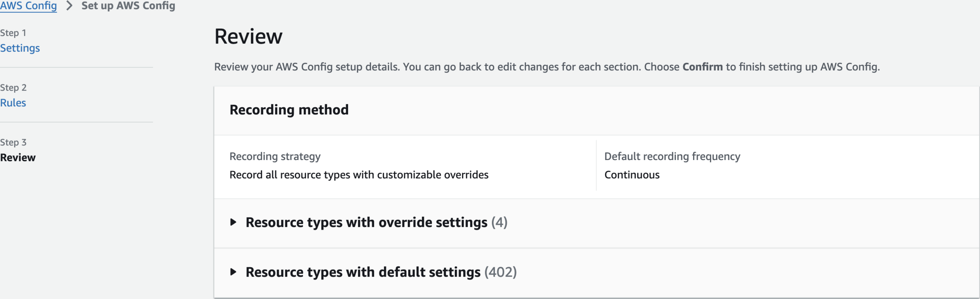Click the Recording strategy label
Viewport: 980px width, 299px height.
(x=275, y=157)
